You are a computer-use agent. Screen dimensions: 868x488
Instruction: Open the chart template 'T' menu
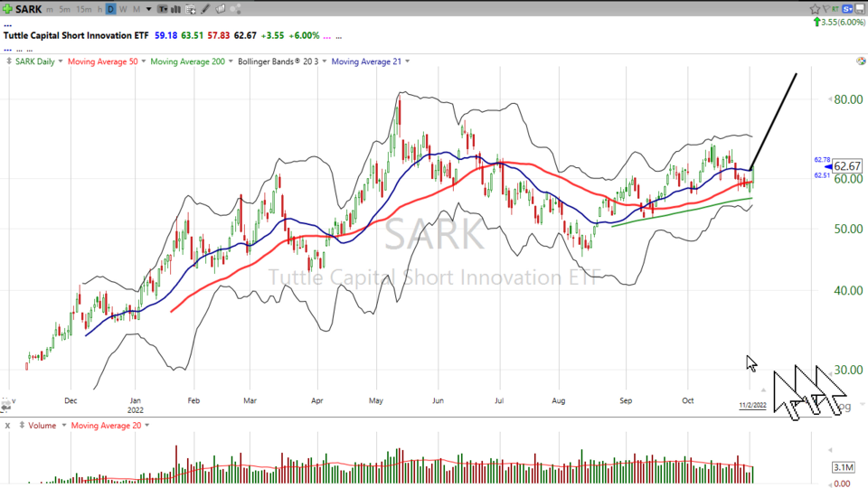(x=163, y=9)
